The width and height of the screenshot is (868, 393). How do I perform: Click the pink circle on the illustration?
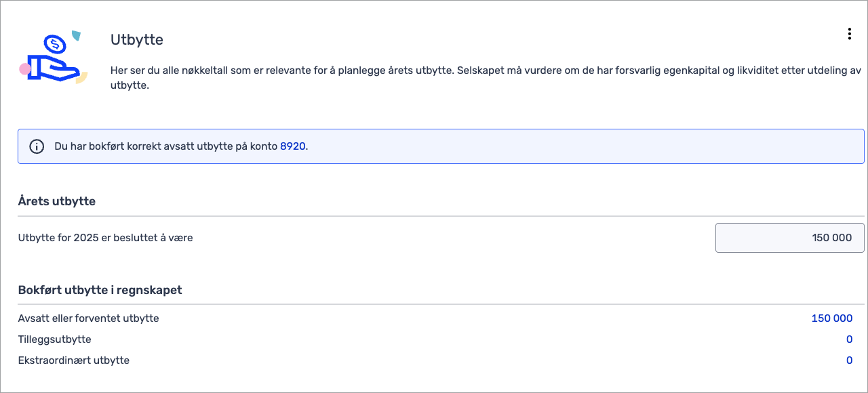point(25,68)
